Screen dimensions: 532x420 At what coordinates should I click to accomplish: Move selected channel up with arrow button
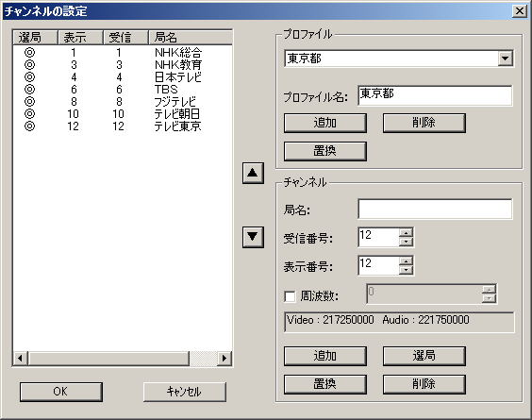[253, 173]
